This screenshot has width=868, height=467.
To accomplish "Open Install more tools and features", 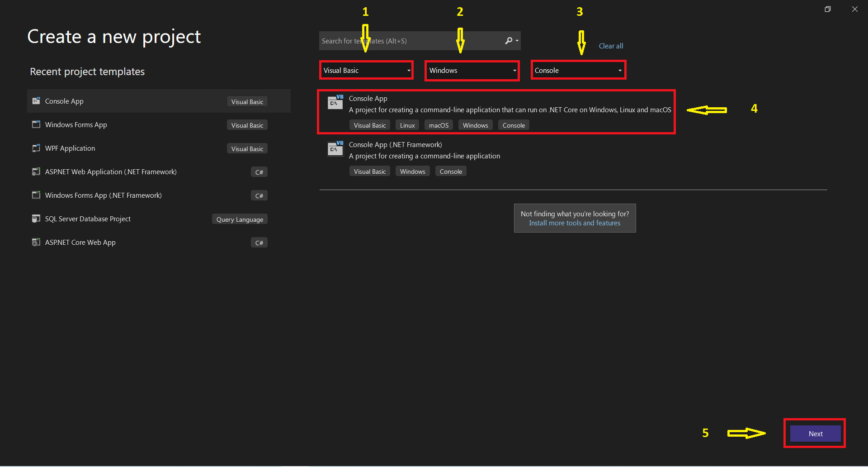I will click(x=575, y=223).
